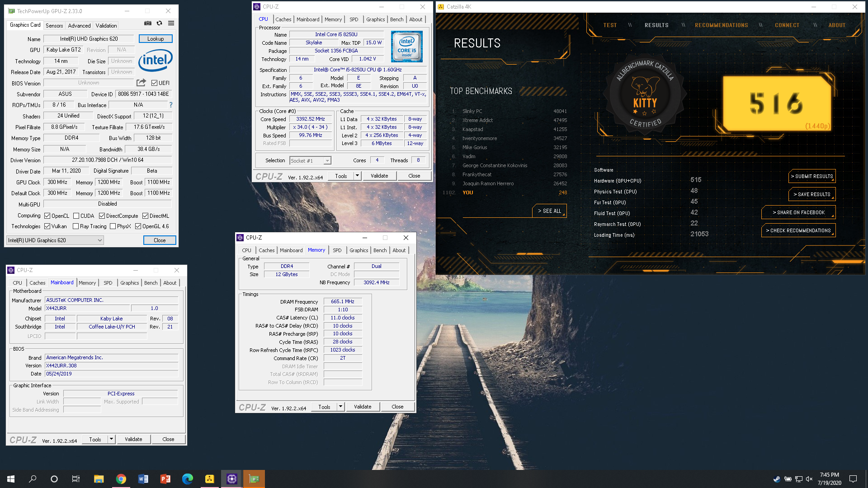This screenshot has width=868, height=488.
Task: Switch to GPU-Z taskbar icon
Action: click(x=254, y=479)
